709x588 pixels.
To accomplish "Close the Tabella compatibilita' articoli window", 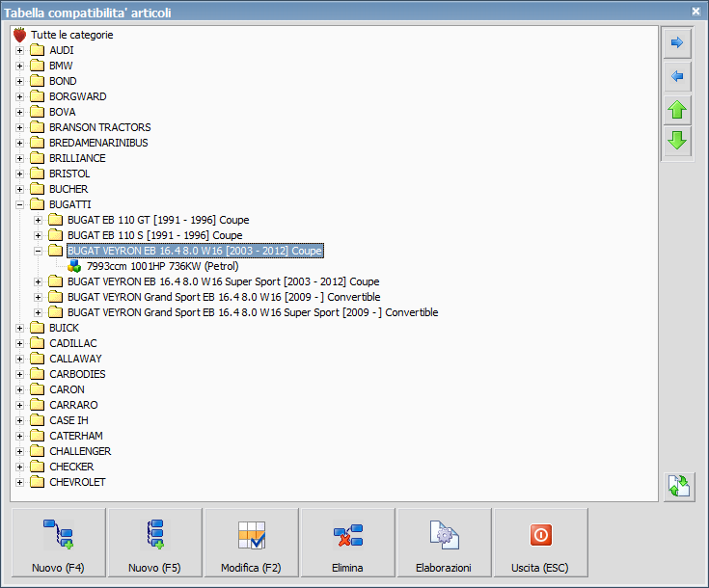I will tap(695, 12).
